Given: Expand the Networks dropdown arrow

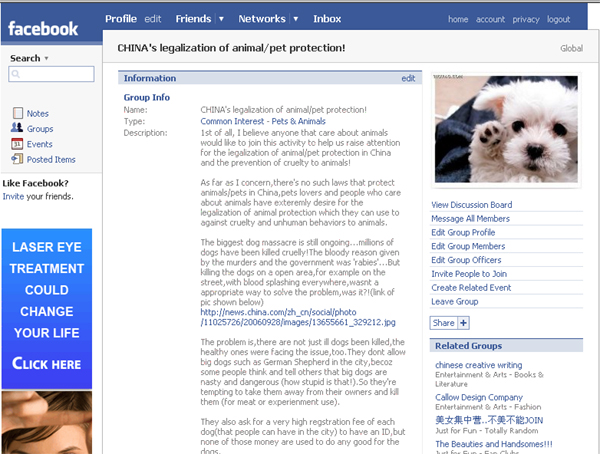Looking at the screenshot, I should [x=295, y=19].
